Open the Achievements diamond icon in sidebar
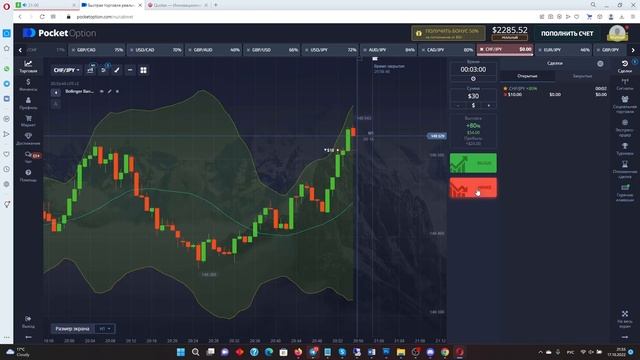The image size is (640, 360). click(x=28, y=139)
